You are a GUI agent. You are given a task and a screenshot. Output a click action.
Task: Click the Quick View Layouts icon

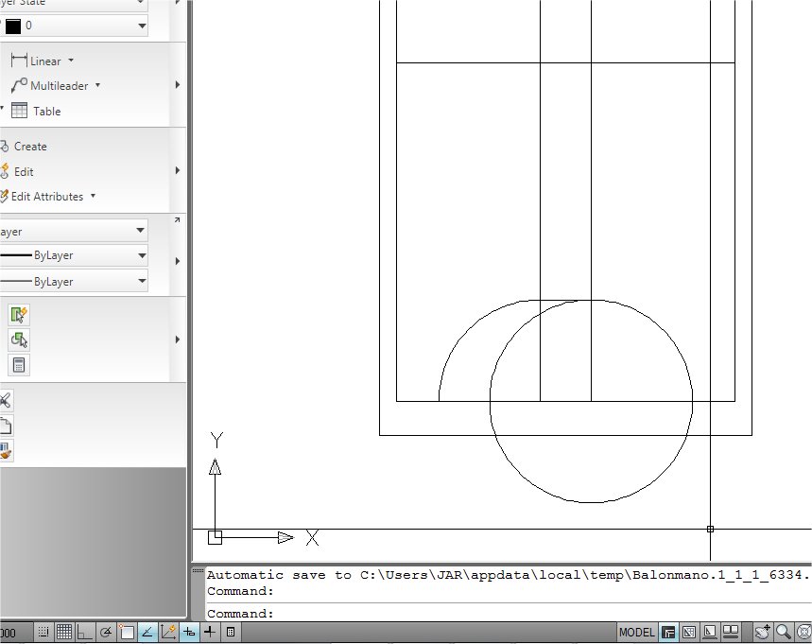click(710, 633)
